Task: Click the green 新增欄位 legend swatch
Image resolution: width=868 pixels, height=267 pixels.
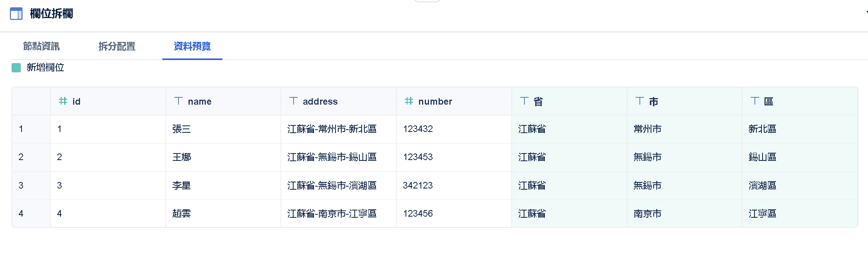Action: click(x=16, y=68)
